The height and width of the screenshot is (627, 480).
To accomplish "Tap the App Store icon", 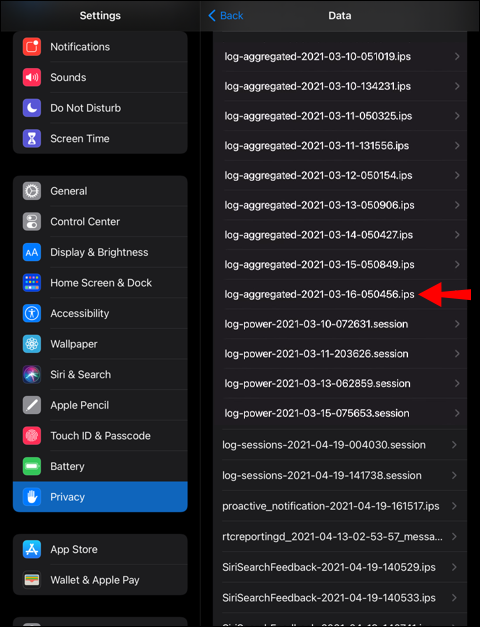I will [32, 549].
